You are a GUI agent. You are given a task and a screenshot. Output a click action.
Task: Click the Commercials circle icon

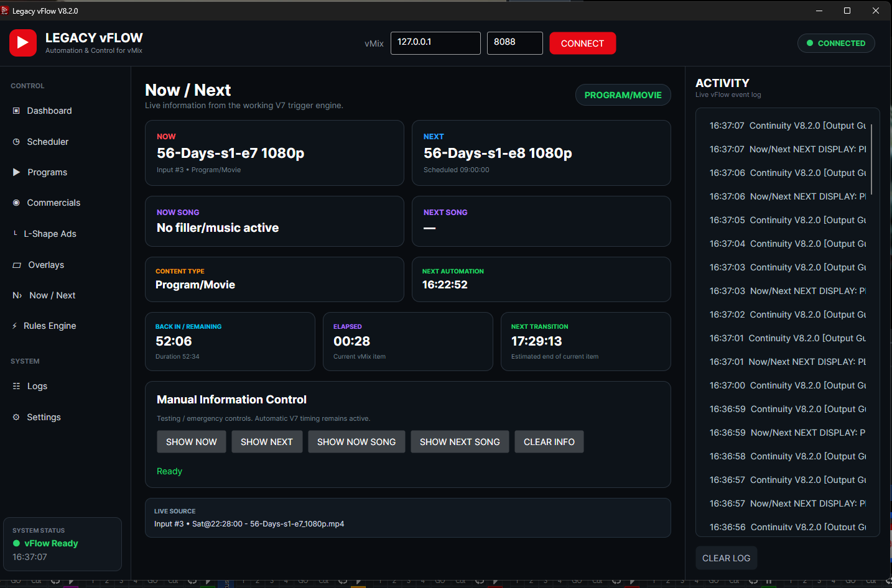pyautogui.click(x=16, y=203)
